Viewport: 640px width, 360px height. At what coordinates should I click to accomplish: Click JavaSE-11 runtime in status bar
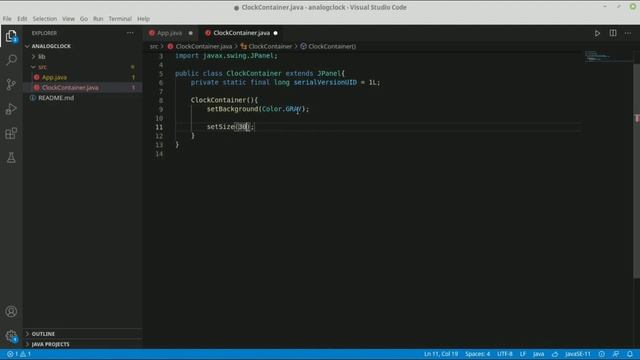pyautogui.click(x=578, y=354)
